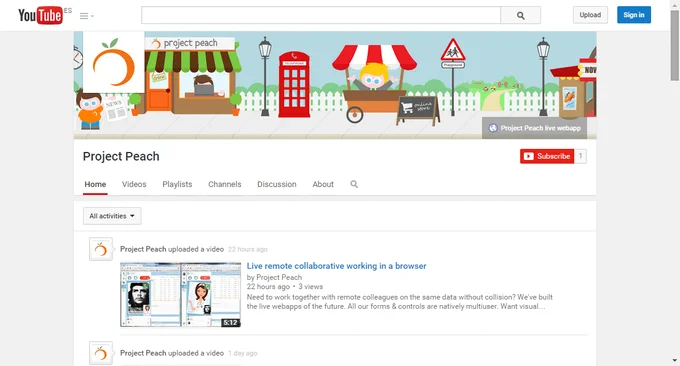This screenshot has height=366, width=680.
Task: Open the collaborative working video thumbnail
Action: [180, 294]
